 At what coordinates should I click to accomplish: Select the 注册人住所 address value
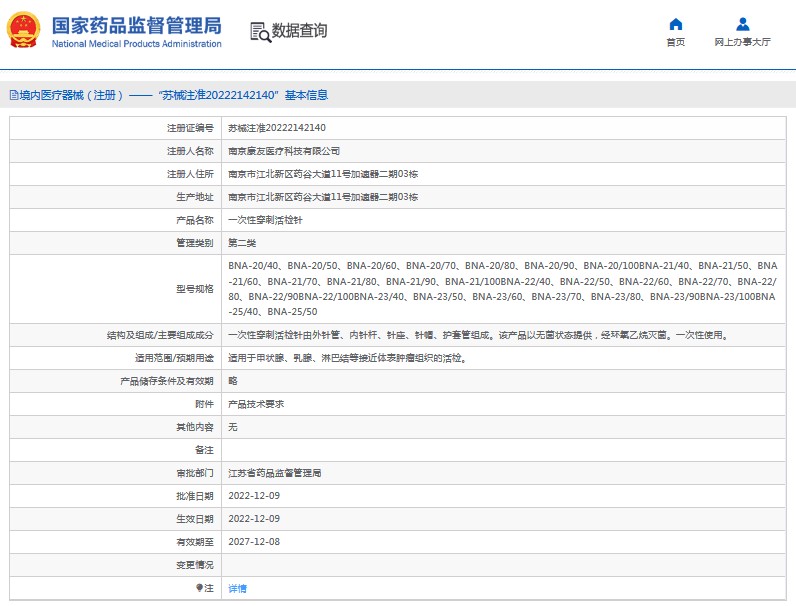pyautogui.click(x=323, y=174)
